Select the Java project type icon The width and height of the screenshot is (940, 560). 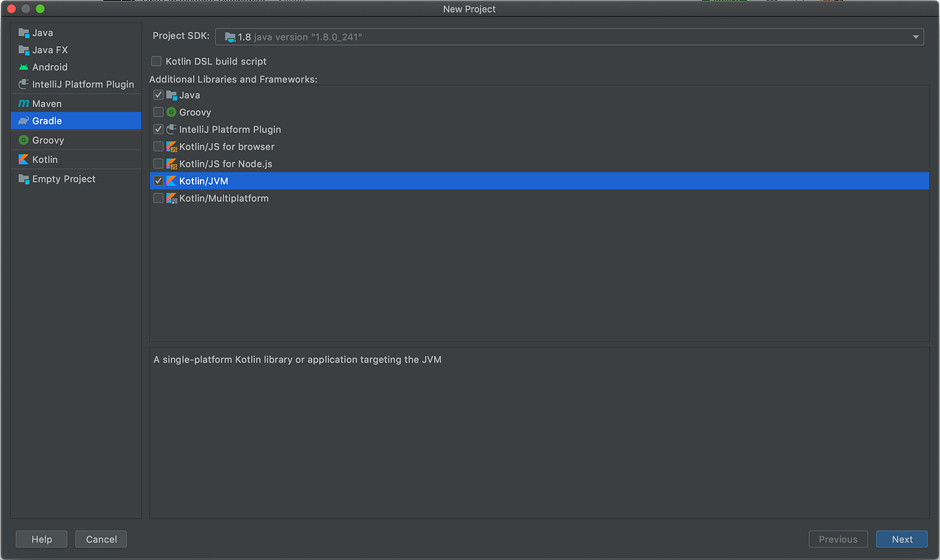25,32
